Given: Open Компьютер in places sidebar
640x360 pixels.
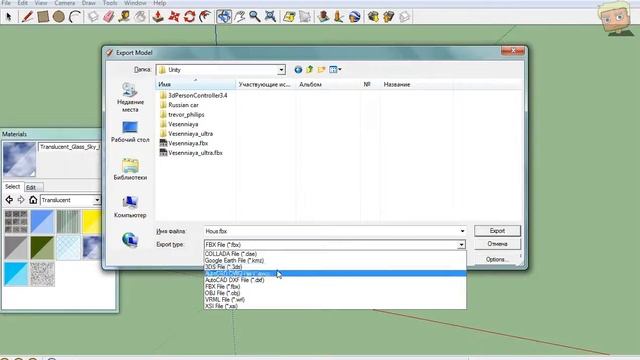Looking at the screenshot, I should (130, 207).
